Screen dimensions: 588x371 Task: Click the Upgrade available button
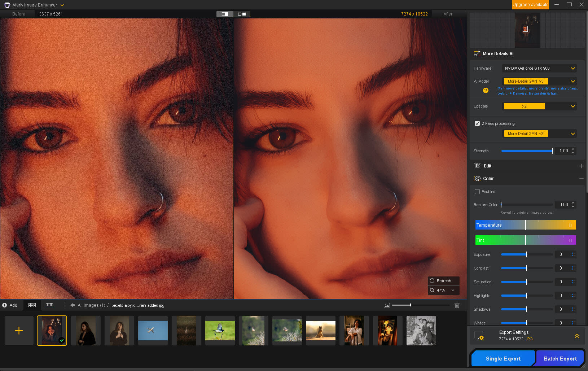(531, 5)
